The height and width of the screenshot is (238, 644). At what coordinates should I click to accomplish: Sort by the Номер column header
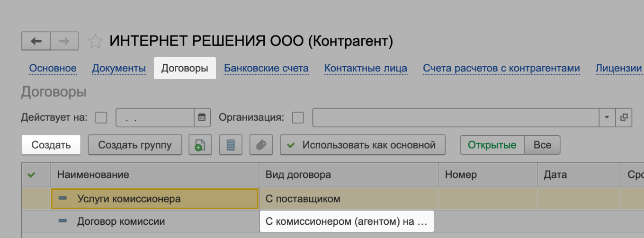(x=488, y=175)
